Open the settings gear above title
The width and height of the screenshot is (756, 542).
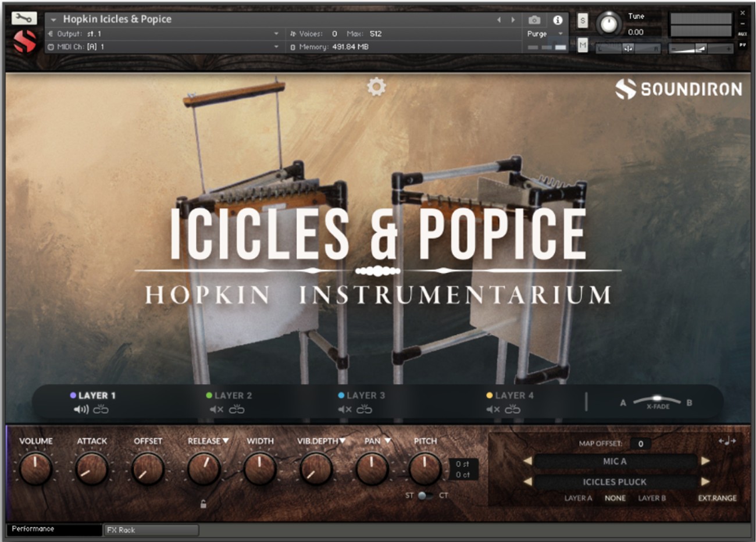pyautogui.click(x=376, y=87)
